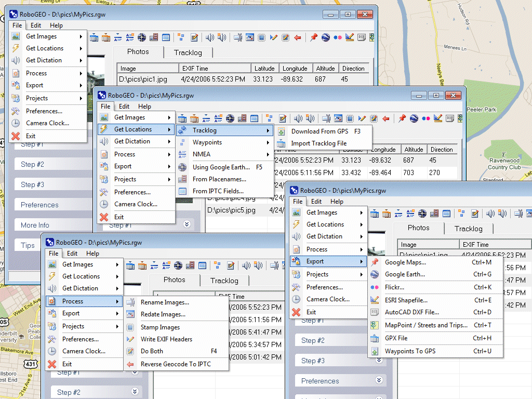Open the Edit menu
Screen dimensions: 532x399
[x=36, y=25]
